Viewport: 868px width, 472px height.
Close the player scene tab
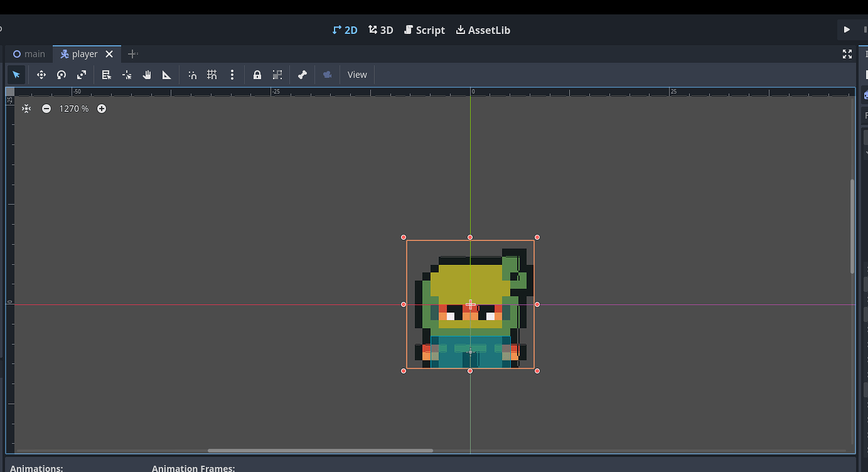point(109,54)
